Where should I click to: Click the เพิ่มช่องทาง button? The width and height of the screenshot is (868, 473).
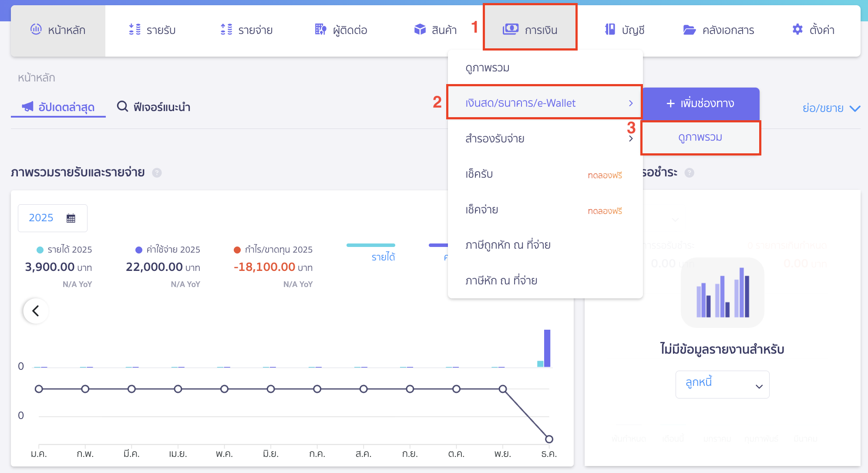pyautogui.click(x=700, y=104)
